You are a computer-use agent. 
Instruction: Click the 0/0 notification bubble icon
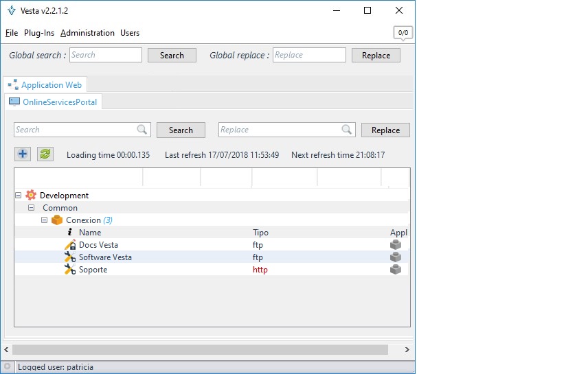(403, 33)
